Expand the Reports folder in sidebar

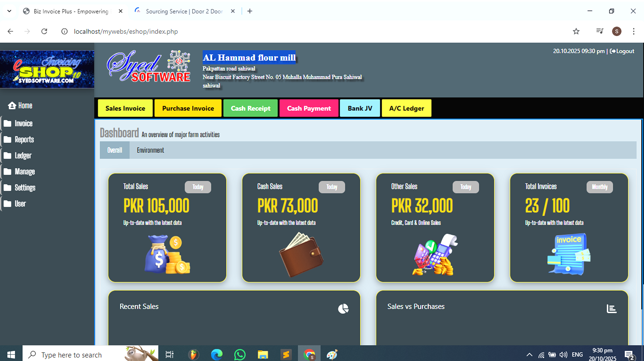click(19, 139)
